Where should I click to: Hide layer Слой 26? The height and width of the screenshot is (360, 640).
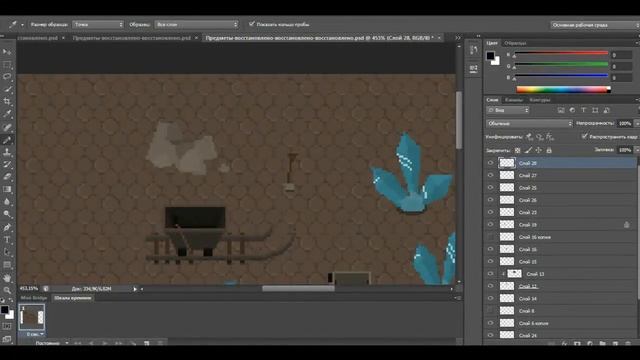click(x=490, y=200)
